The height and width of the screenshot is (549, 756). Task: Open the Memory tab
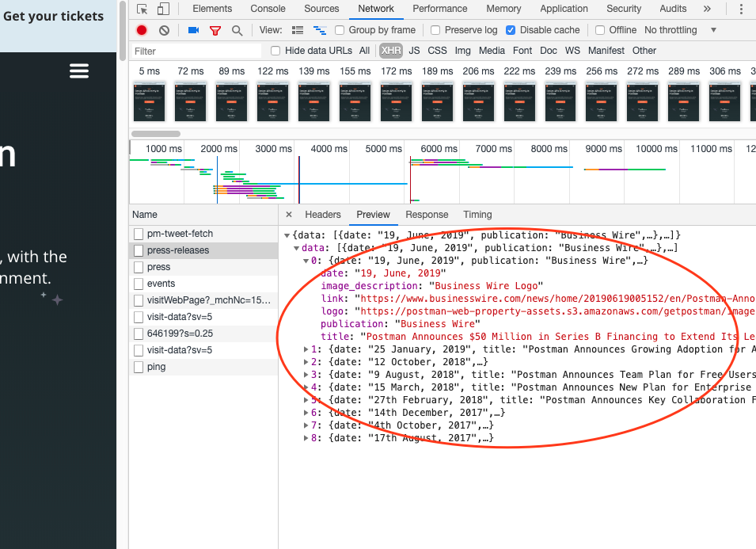[503, 9]
